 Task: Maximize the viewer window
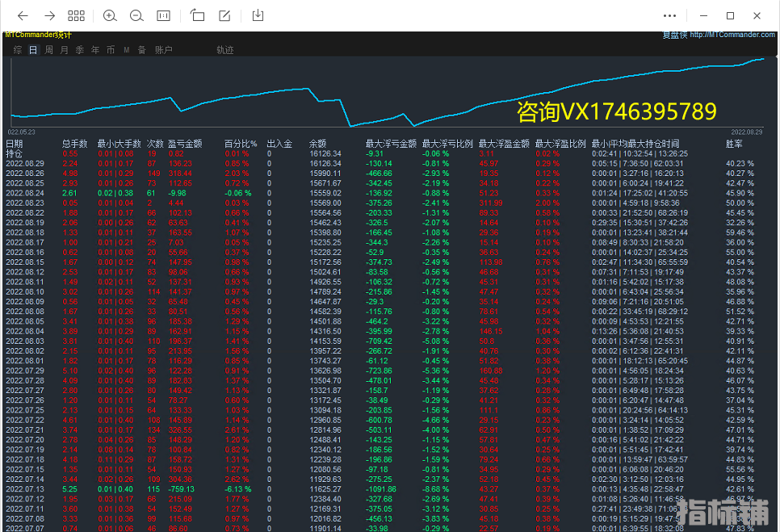(x=731, y=15)
